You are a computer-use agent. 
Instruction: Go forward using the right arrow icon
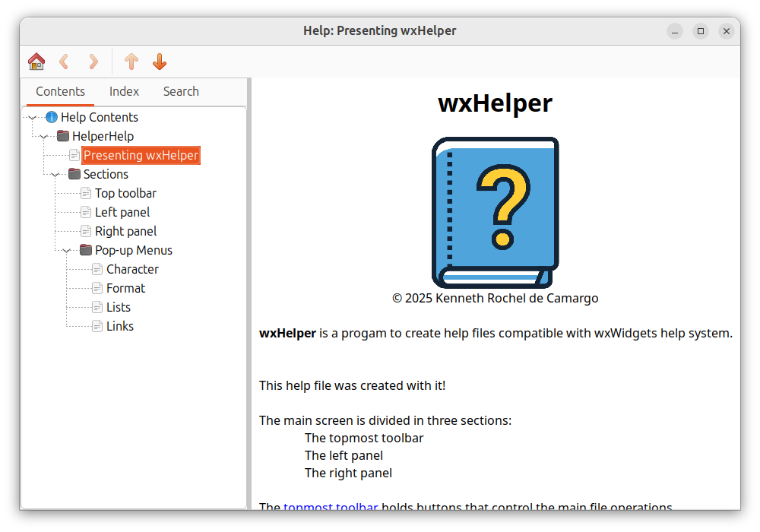(x=93, y=62)
